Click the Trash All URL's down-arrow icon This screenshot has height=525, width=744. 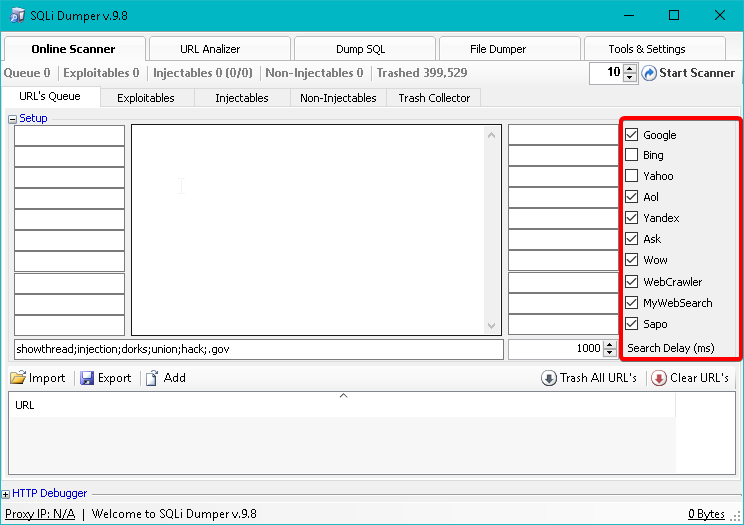[549, 378]
